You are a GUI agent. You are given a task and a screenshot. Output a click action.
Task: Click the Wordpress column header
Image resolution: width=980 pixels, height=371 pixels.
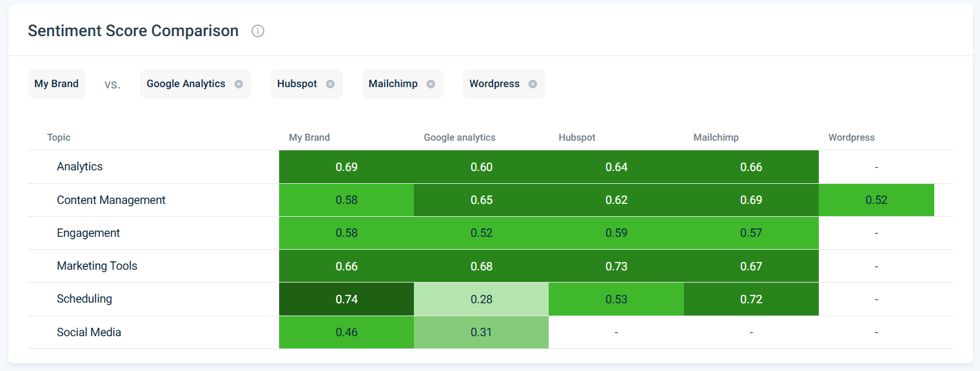click(x=852, y=137)
